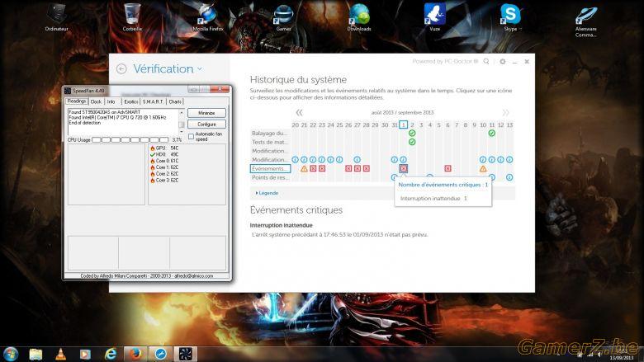Select the warning icon on day 21 of Événements
644x362 pixels.
click(x=304, y=168)
